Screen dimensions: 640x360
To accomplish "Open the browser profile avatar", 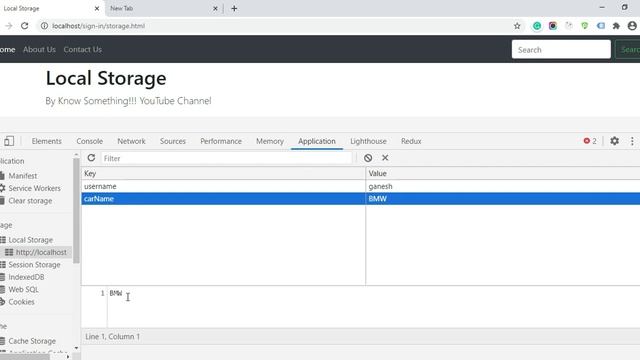I will click(x=632, y=26).
